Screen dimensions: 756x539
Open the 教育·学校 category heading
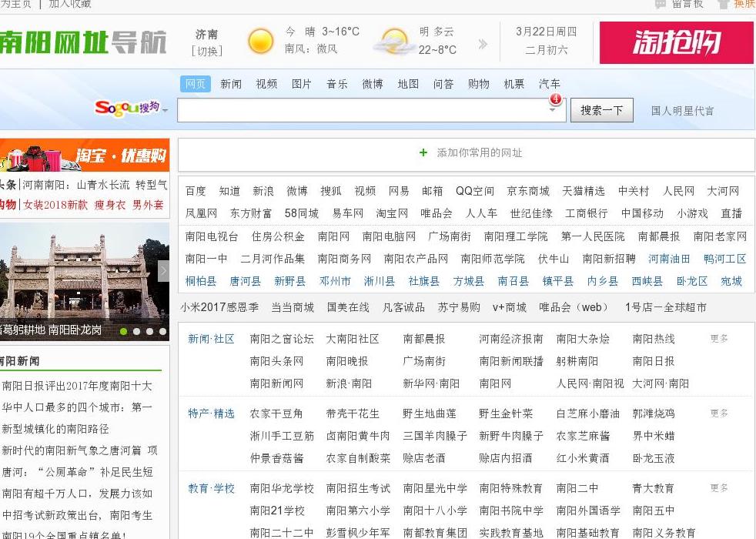tap(211, 488)
